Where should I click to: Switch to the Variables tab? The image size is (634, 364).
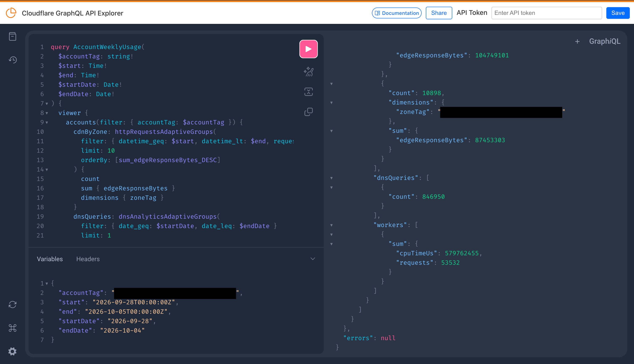pos(50,259)
